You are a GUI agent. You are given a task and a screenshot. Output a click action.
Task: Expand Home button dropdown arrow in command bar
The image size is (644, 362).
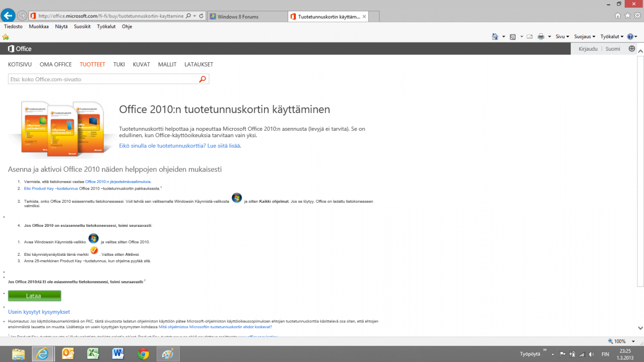click(x=504, y=37)
